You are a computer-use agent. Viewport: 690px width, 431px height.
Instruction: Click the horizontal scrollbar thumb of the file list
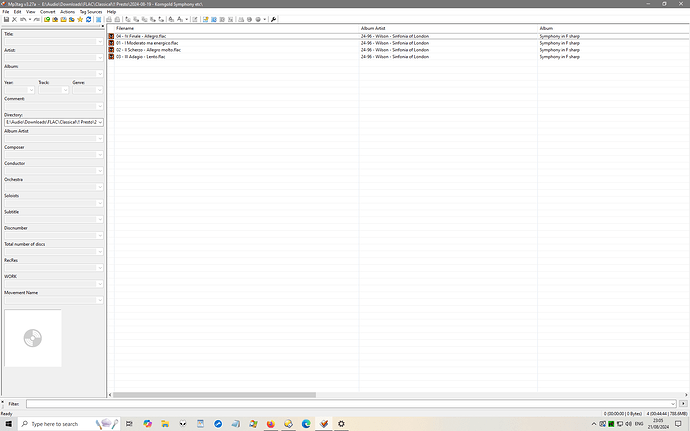point(214,395)
